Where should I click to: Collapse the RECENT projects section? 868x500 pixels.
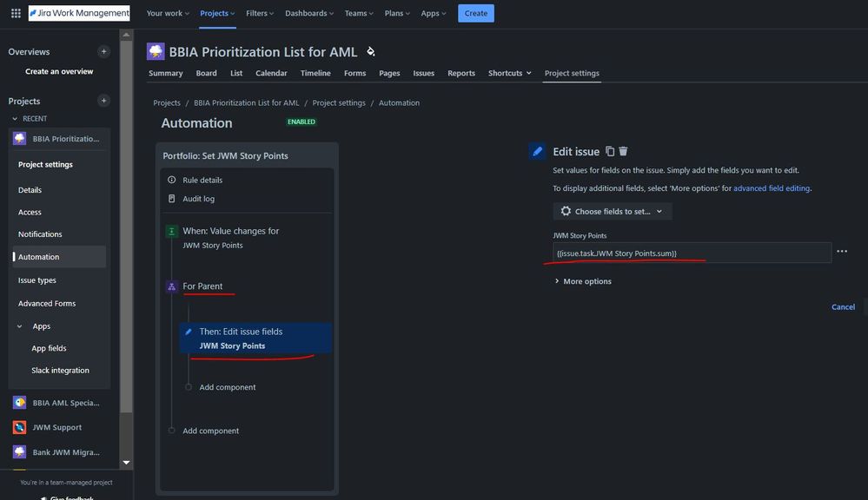[x=15, y=119]
